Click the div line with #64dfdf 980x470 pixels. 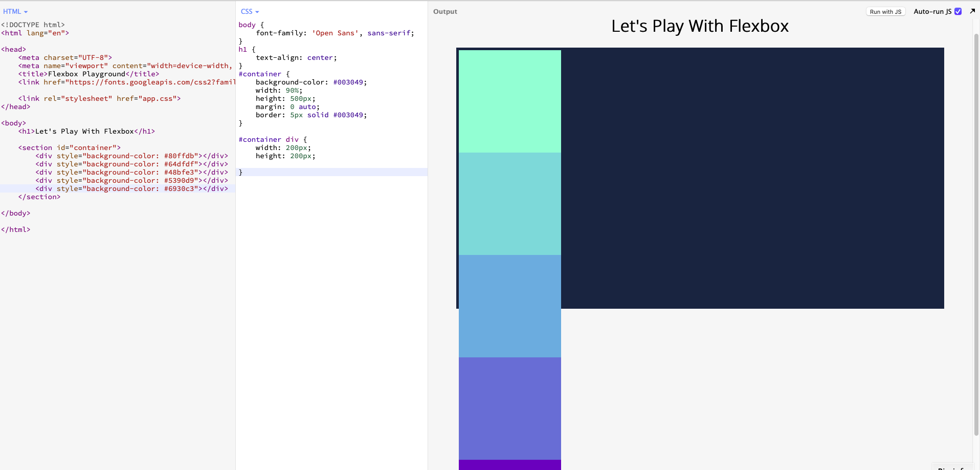(132, 164)
